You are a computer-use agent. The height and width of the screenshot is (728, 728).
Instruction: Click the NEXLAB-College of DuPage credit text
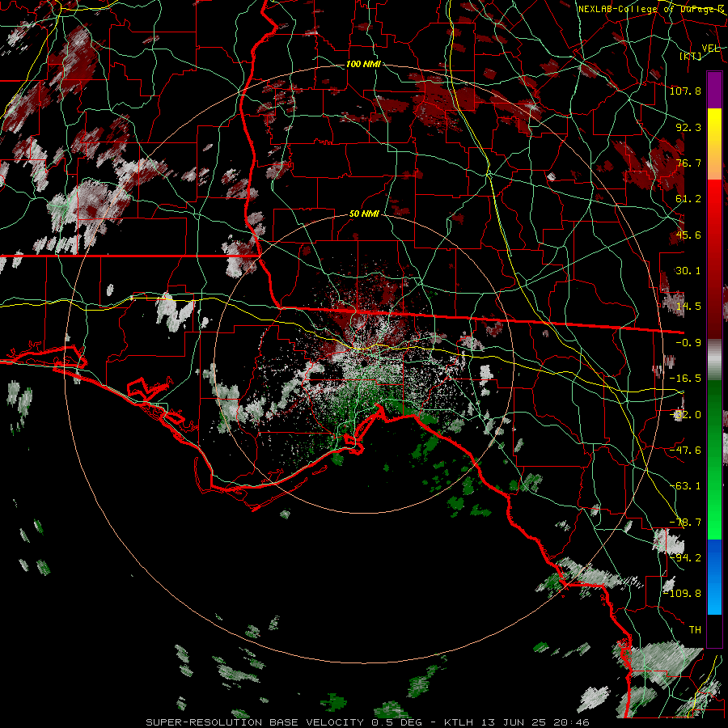pos(650,9)
